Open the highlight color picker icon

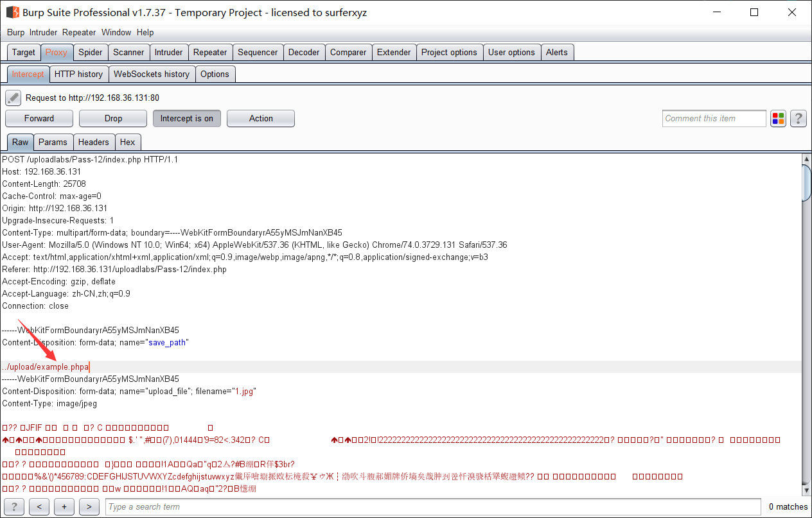(779, 118)
